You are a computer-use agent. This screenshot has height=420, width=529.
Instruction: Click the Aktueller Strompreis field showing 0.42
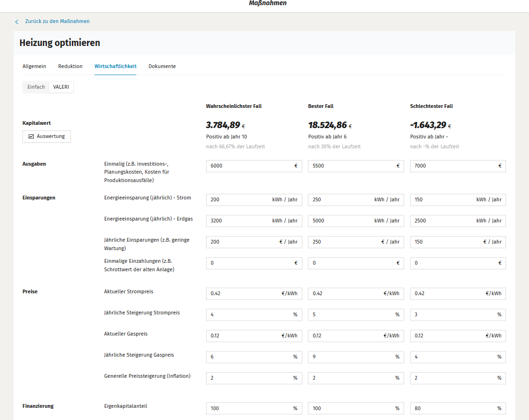(253, 293)
